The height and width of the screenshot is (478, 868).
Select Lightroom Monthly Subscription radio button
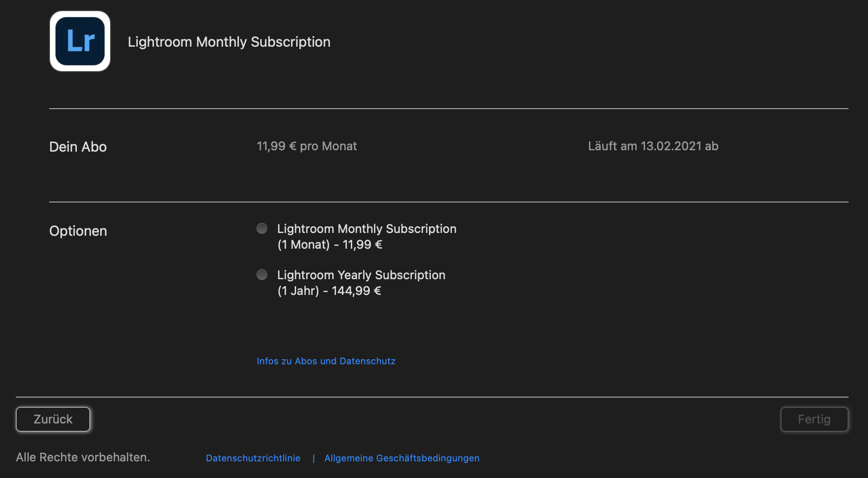point(262,228)
